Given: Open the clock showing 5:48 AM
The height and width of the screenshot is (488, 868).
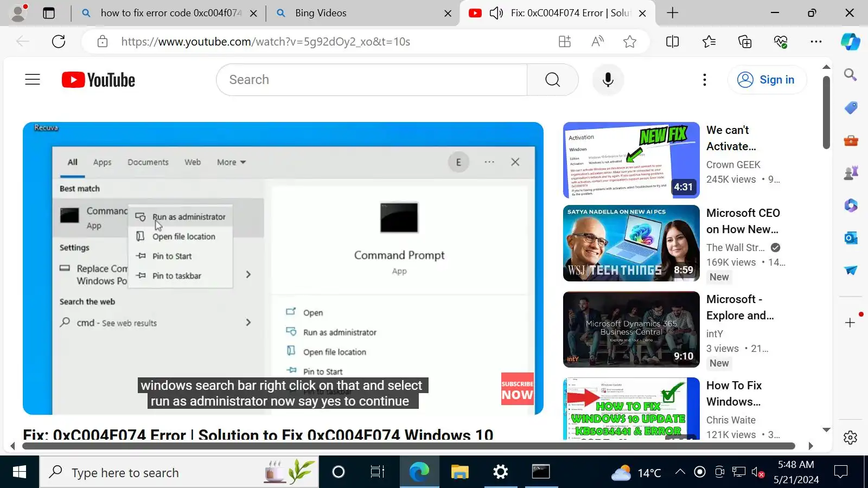Looking at the screenshot, I should pos(796,472).
